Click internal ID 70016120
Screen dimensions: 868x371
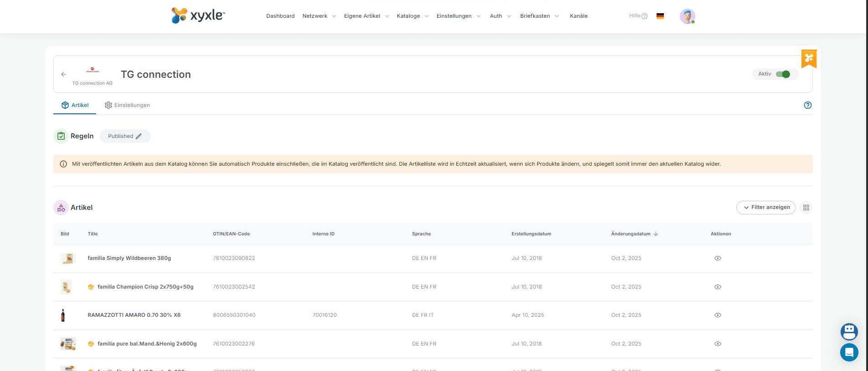pyautogui.click(x=324, y=315)
